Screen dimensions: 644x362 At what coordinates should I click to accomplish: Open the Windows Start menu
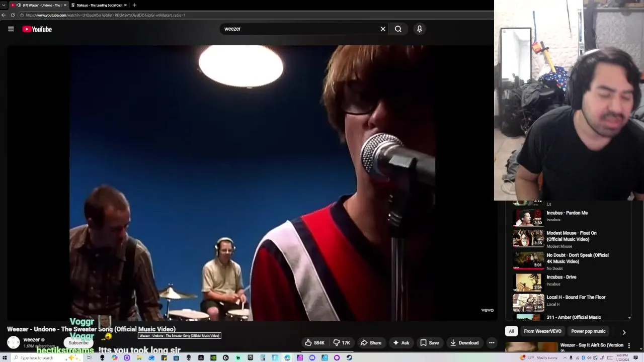pos(4,357)
